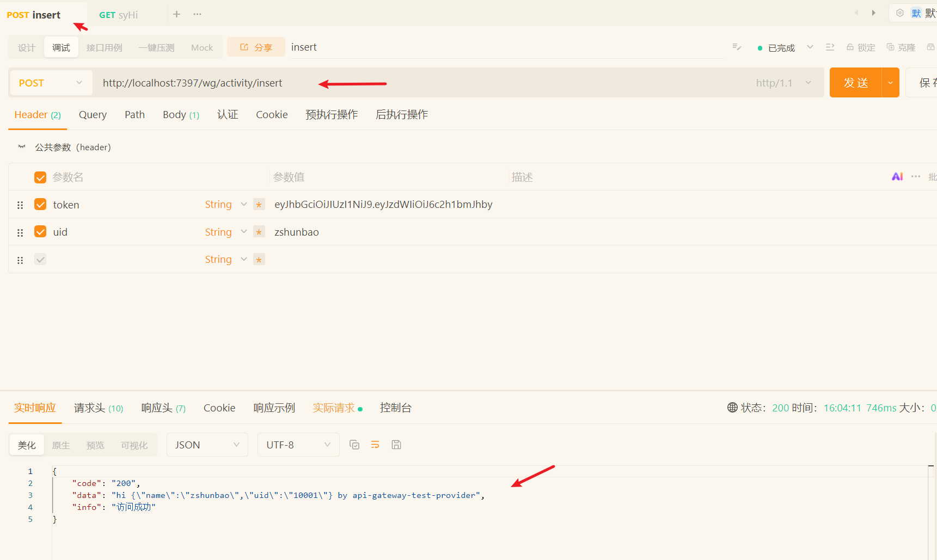Screen dimensions: 937x560
Task: Toggle word wrap icon in response toolbar
Action: coord(375,445)
